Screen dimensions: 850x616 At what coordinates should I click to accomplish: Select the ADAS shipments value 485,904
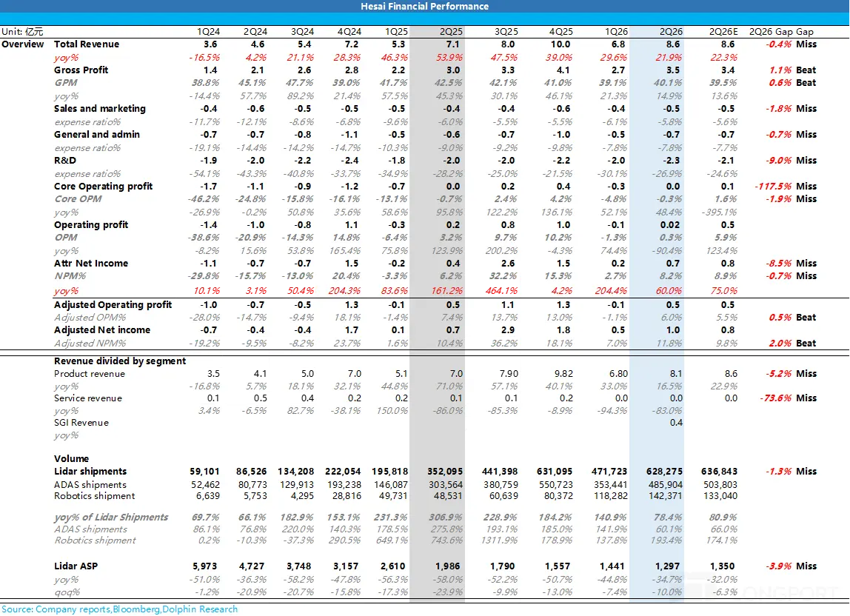pos(666,485)
